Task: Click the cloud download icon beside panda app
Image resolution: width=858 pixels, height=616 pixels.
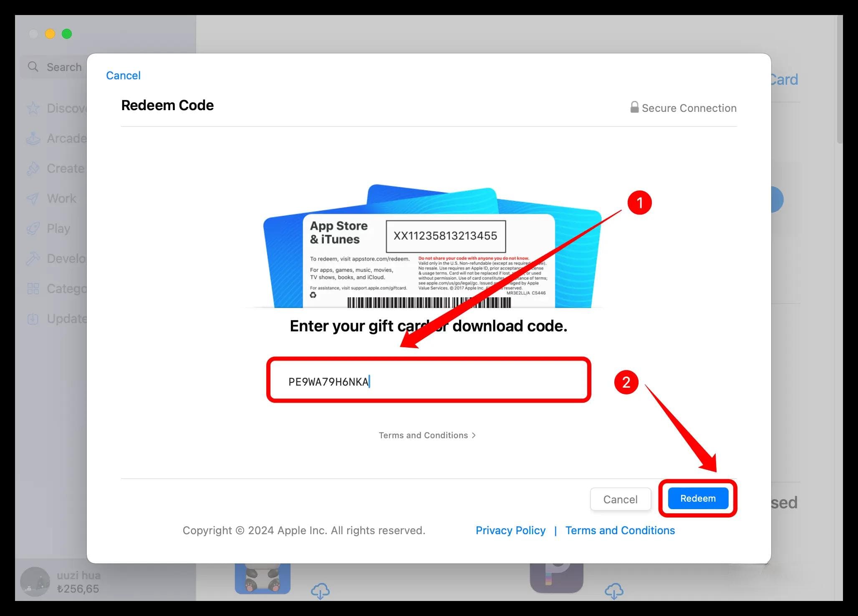Action: [x=320, y=591]
